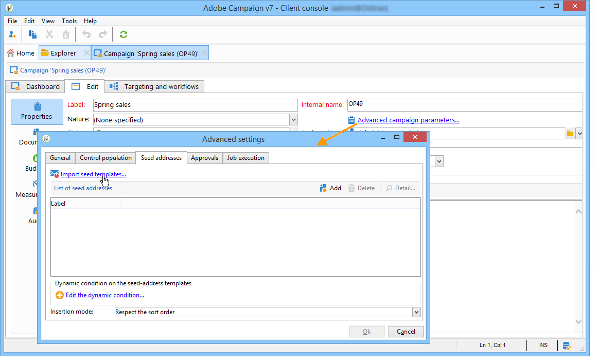This screenshot has width=598, height=364.
Task: Click the orange plus icon for dynamic condition
Action: click(x=60, y=295)
